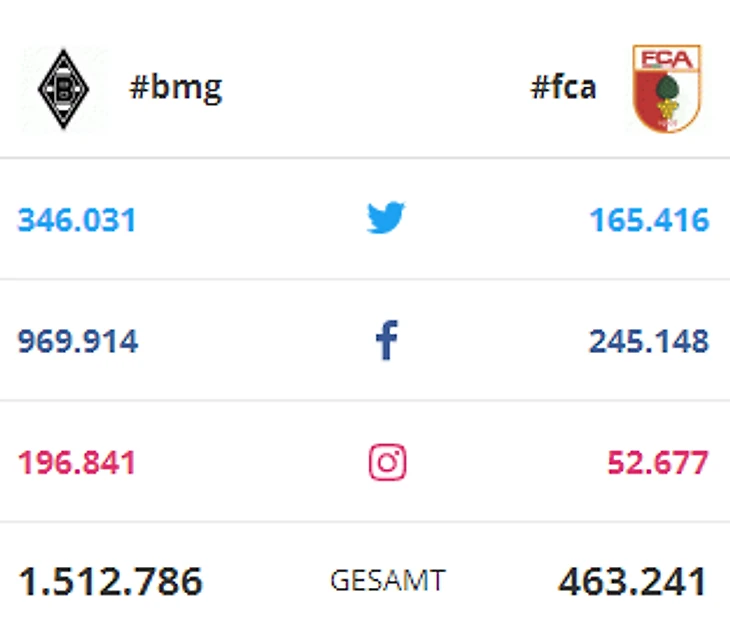Click the GESAMT label

pos(387,581)
